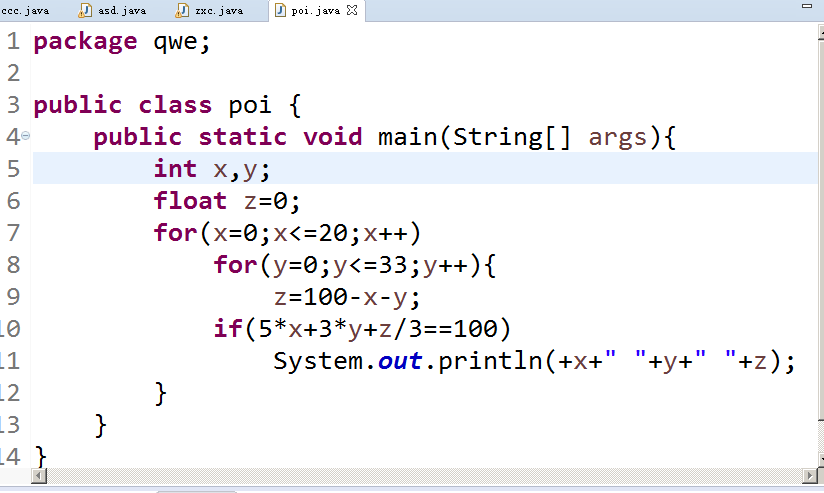
Task: Collapse the main method fold marker
Action: pyautogui.click(x=25, y=136)
